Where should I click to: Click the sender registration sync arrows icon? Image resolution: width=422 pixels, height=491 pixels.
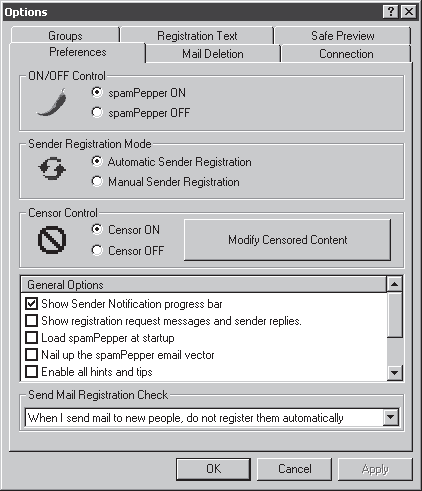coord(52,168)
